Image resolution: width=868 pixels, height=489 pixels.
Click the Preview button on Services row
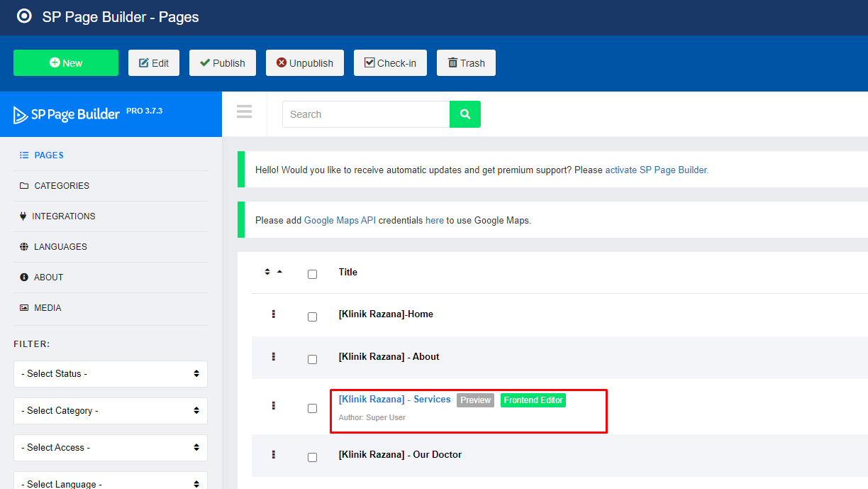coord(475,400)
